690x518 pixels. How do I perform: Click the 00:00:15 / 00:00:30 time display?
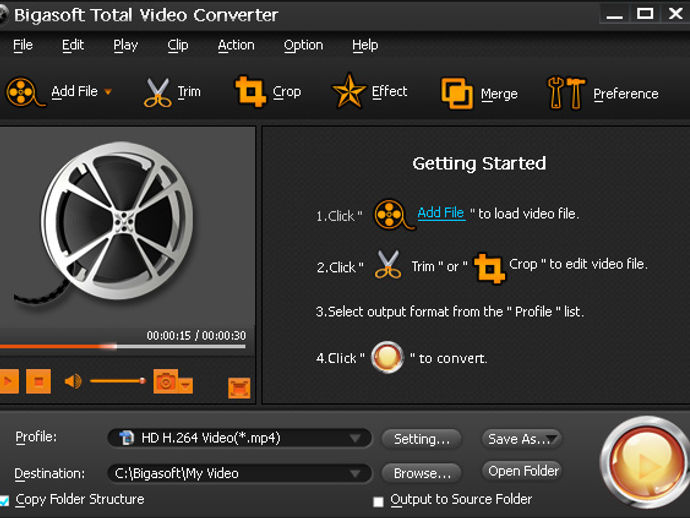(196, 335)
